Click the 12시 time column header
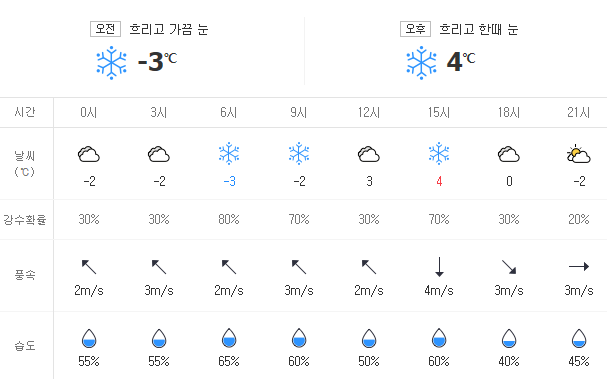Viewport: 607px width, 379px height. (369, 112)
